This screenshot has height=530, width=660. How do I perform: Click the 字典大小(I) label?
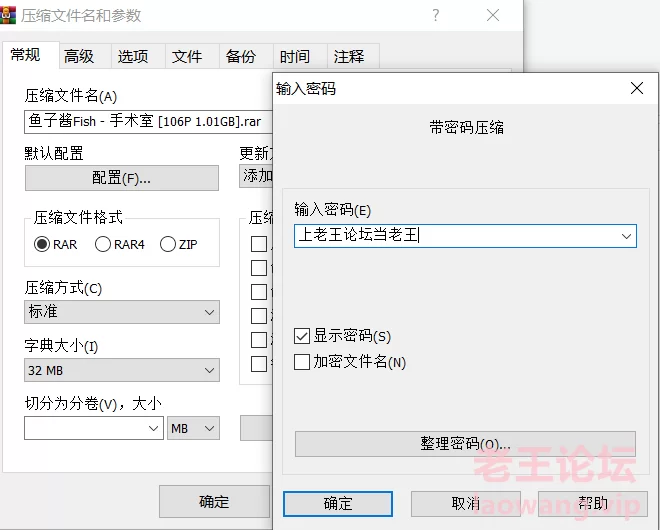[61, 346]
